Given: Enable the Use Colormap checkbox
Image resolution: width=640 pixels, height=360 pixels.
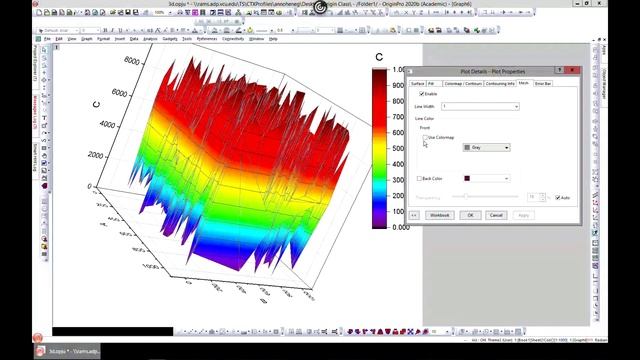Looking at the screenshot, I should pyautogui.click(x=425, y=138).
